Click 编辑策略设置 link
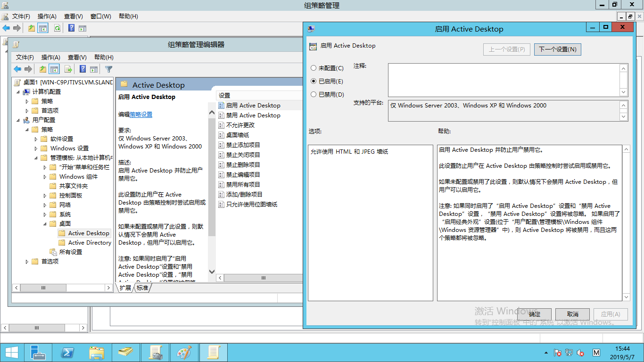 coord(141,115)
